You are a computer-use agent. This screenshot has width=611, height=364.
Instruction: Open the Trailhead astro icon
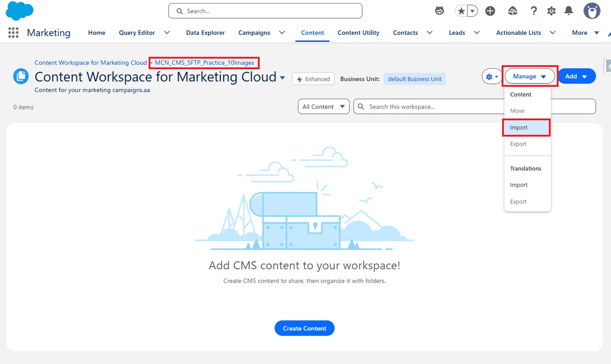tap(439, 11)
